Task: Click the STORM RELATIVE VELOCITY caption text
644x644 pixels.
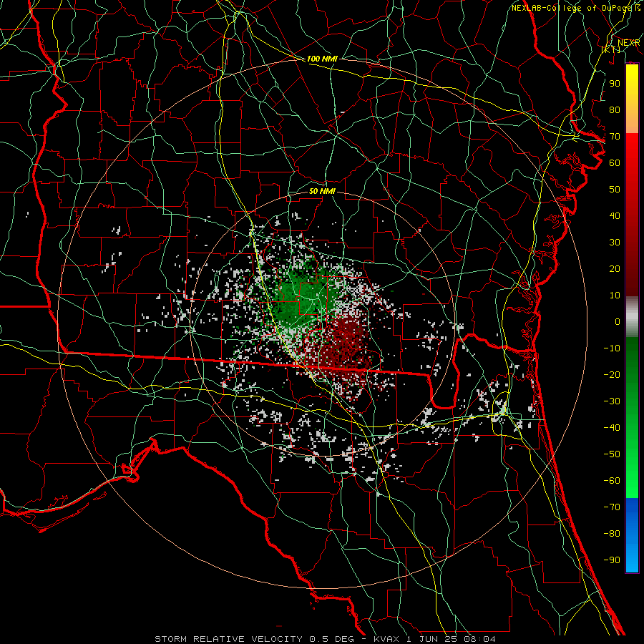Action: [x=228, y=639]
